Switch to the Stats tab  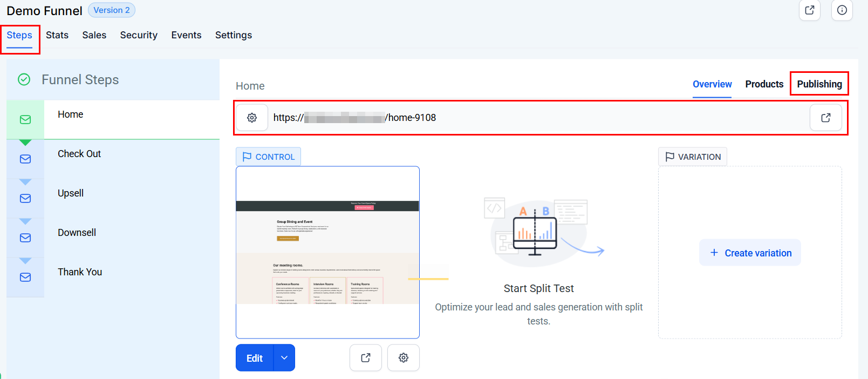[57, 35]
